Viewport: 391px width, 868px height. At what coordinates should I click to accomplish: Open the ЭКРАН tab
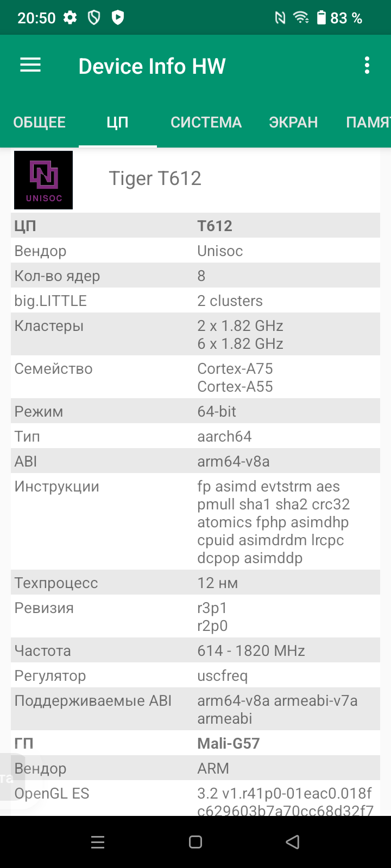tap(293, 122)
